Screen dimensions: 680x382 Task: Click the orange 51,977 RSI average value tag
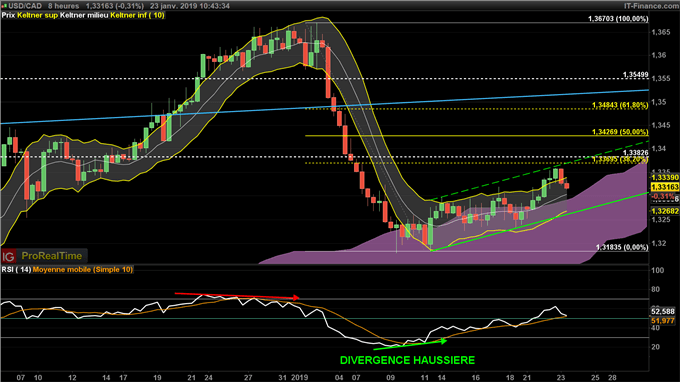coord(663,321)
